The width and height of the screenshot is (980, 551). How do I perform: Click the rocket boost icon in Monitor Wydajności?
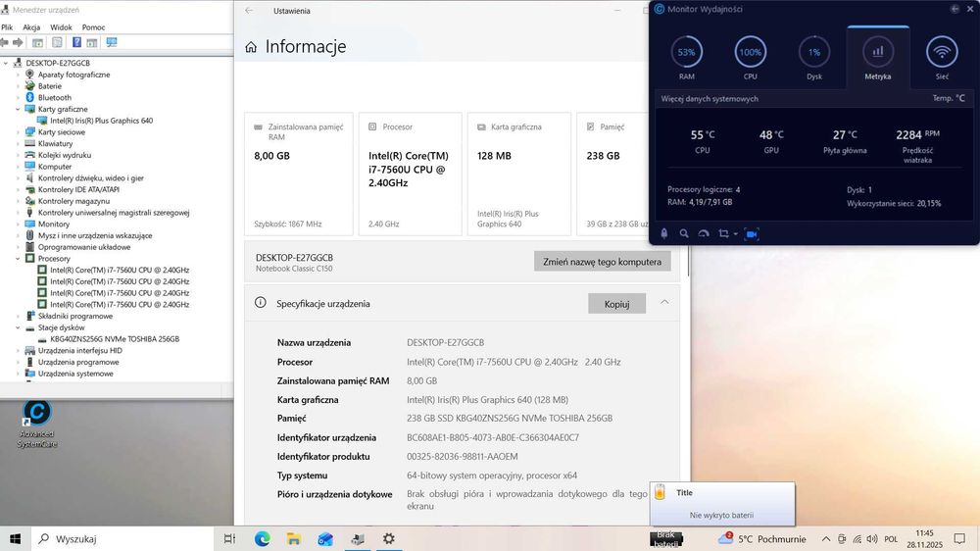tap(663, 233)
